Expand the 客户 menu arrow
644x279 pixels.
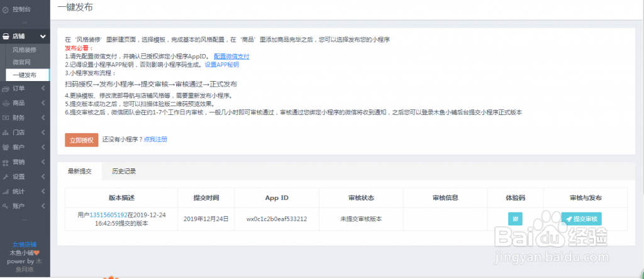pos(43,147)
